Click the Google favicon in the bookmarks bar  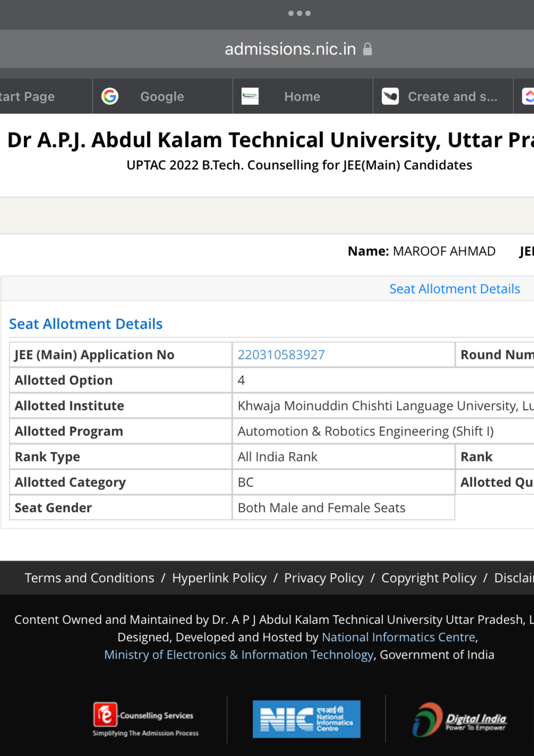coord(110,96)
